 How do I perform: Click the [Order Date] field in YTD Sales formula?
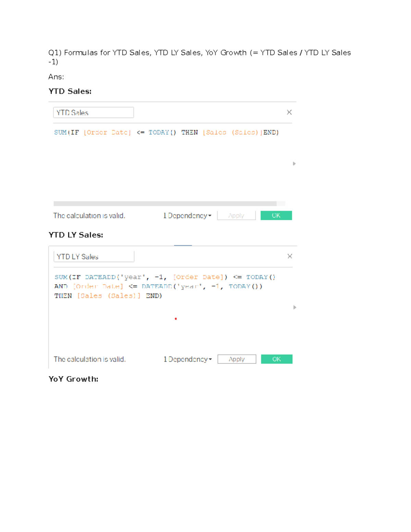click(x=107, y=133)
